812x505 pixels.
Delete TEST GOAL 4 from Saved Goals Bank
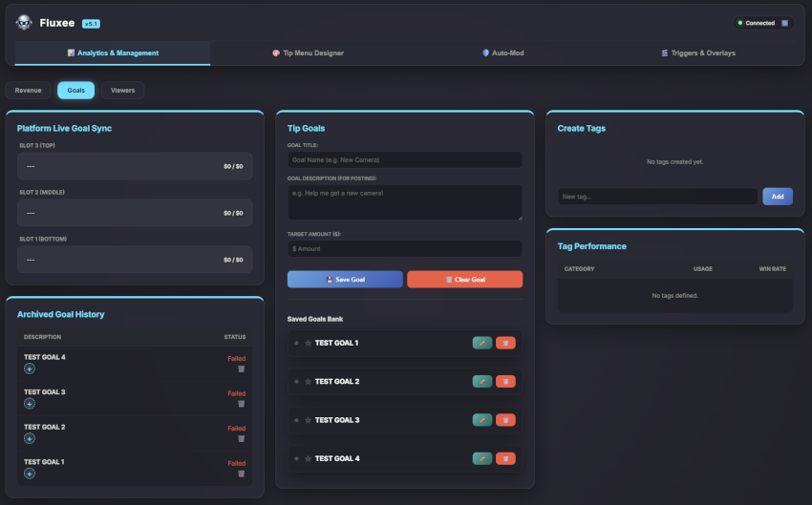pyautogui.click(x=505, y=458)
